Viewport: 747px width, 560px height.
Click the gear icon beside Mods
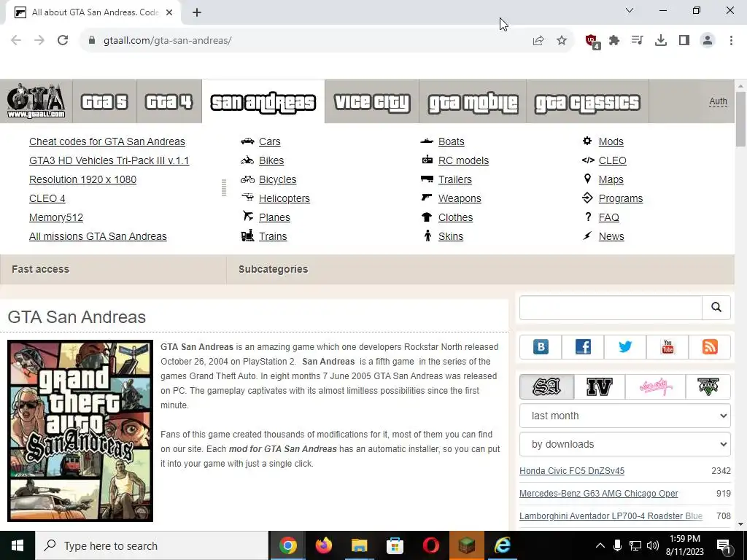click(587, 141)
